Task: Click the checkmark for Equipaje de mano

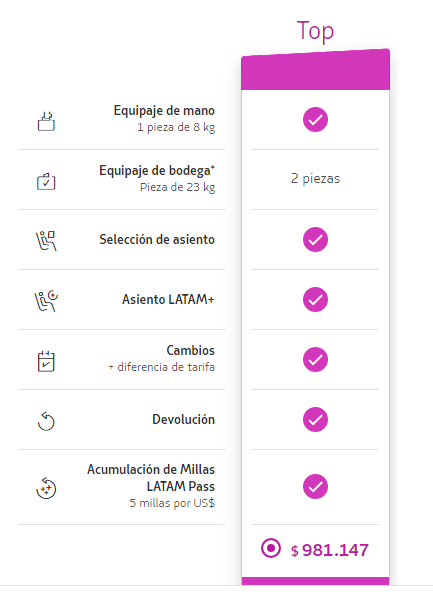Action: (315, 120)
